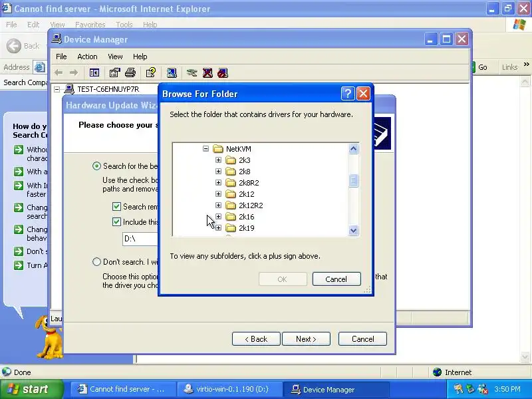This screenshot has width=532, height=399.
Task: Collapse the TEST-C6EHNUYP7R computer node
Action: (57, 89)
